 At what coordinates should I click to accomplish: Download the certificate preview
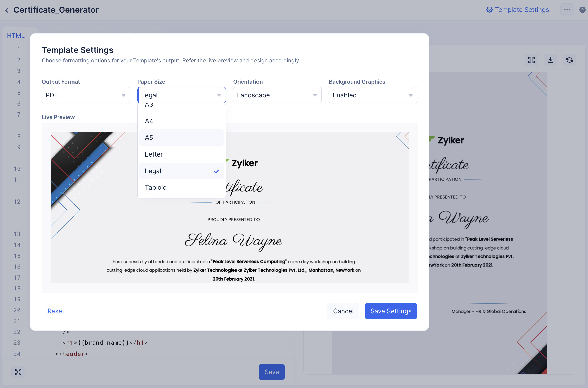tap(550, 60)
